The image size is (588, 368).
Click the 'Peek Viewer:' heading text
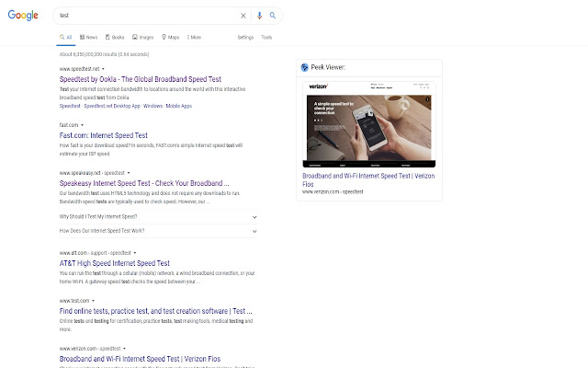click(x=328, y=67)
